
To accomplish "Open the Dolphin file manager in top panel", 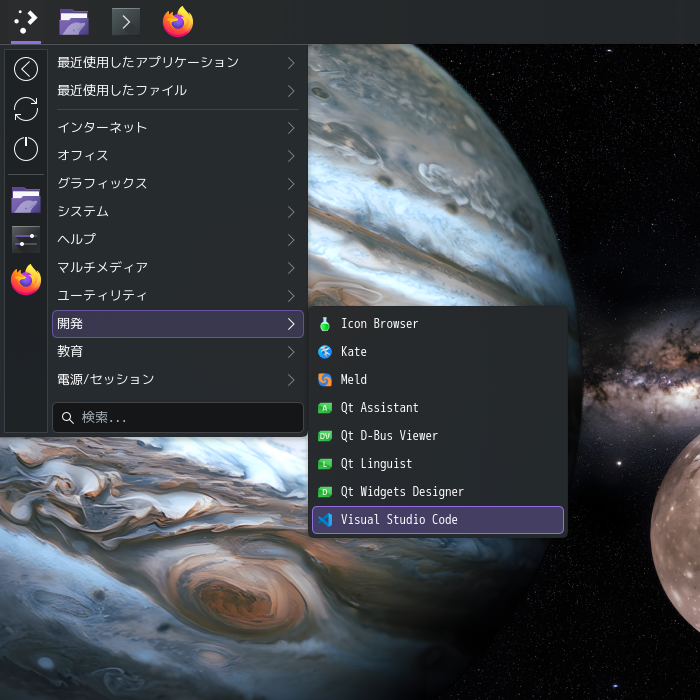I will point(74,21).
